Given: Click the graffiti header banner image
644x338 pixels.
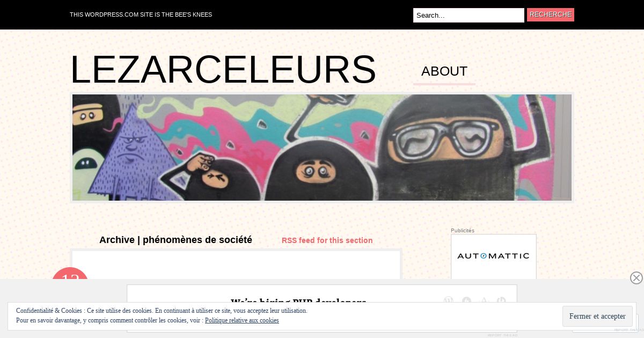Looking at the screenshot, I should tap(322, 148).
